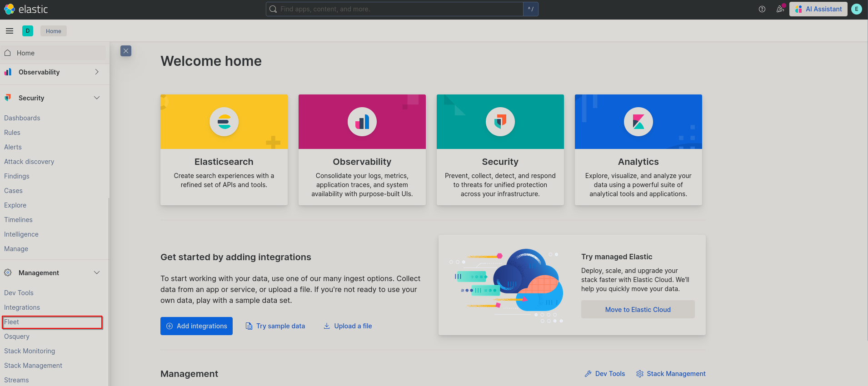Open the Elasticsearch card title
868x386 pixels.
coord(224,162)
